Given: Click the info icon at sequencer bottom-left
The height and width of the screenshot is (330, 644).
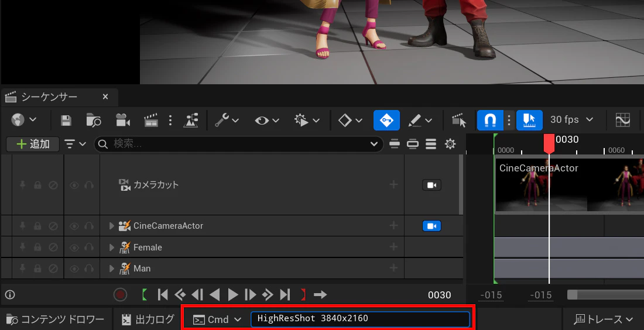Looking at the screenshot, I should pyautogui.click(x=10, y=295).
